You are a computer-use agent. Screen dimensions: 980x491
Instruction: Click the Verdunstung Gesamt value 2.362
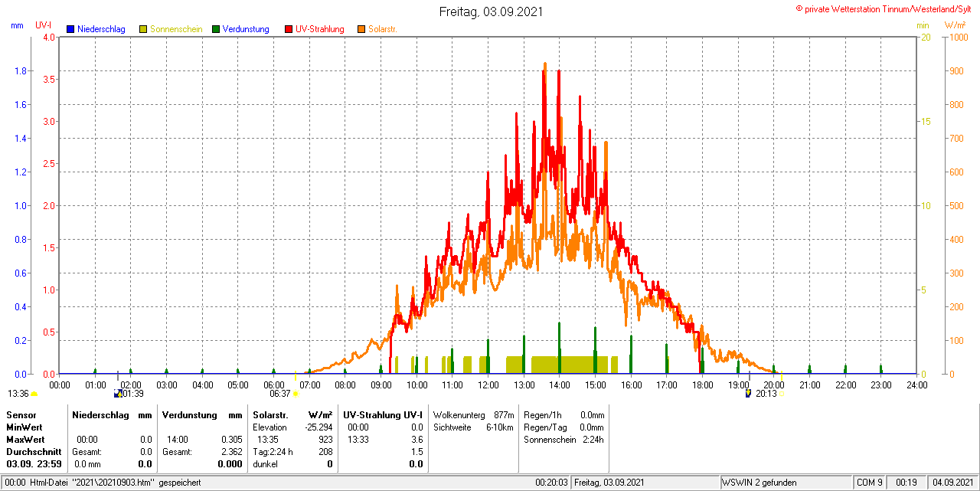pyautogui.click(x=231, y=451)
